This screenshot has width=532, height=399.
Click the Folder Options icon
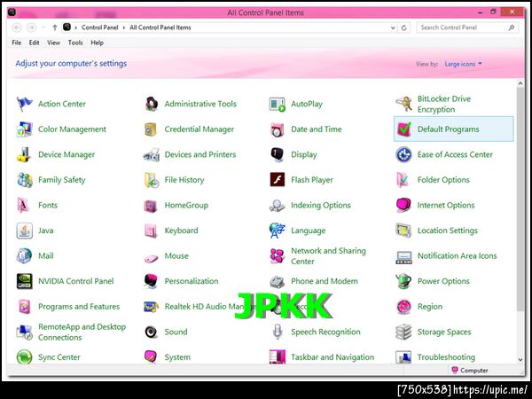(403, 180)
